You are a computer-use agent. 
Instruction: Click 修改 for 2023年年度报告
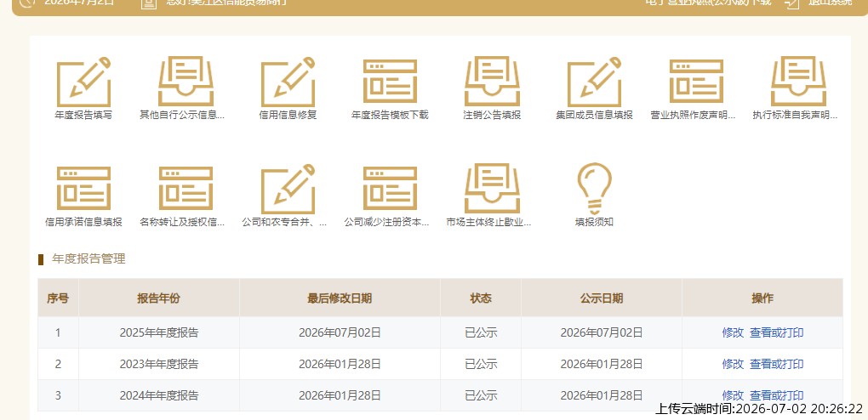733,364
